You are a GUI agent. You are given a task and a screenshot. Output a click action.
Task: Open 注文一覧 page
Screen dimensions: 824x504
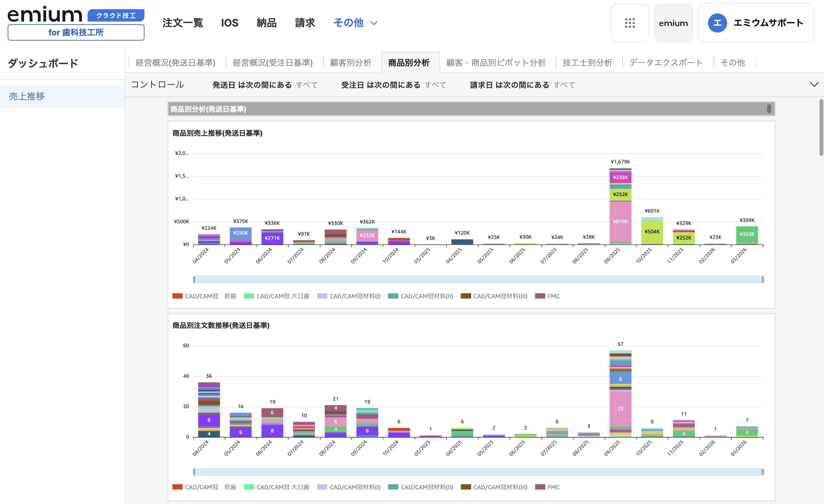click(183, 23)
